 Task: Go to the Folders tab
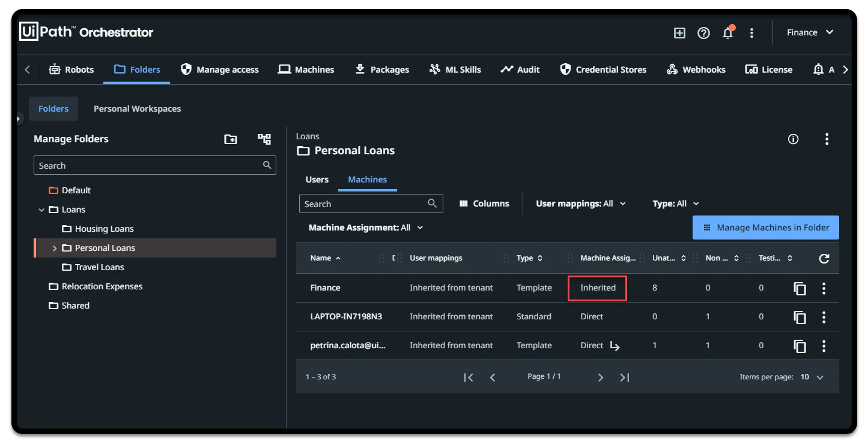[137, 70]
